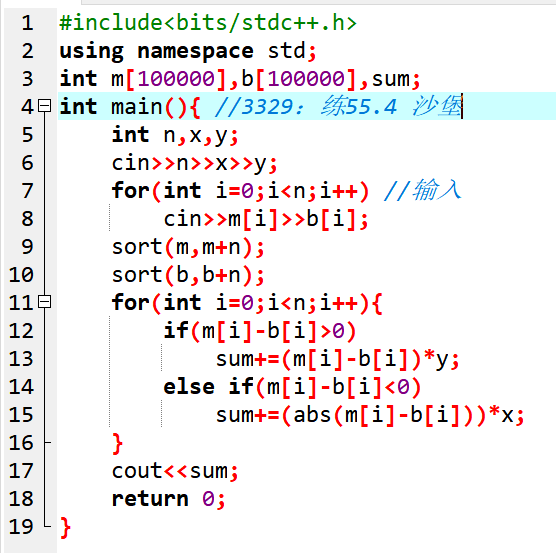
Task: Click the cout<<sum statement
Action: pos(175,471)
